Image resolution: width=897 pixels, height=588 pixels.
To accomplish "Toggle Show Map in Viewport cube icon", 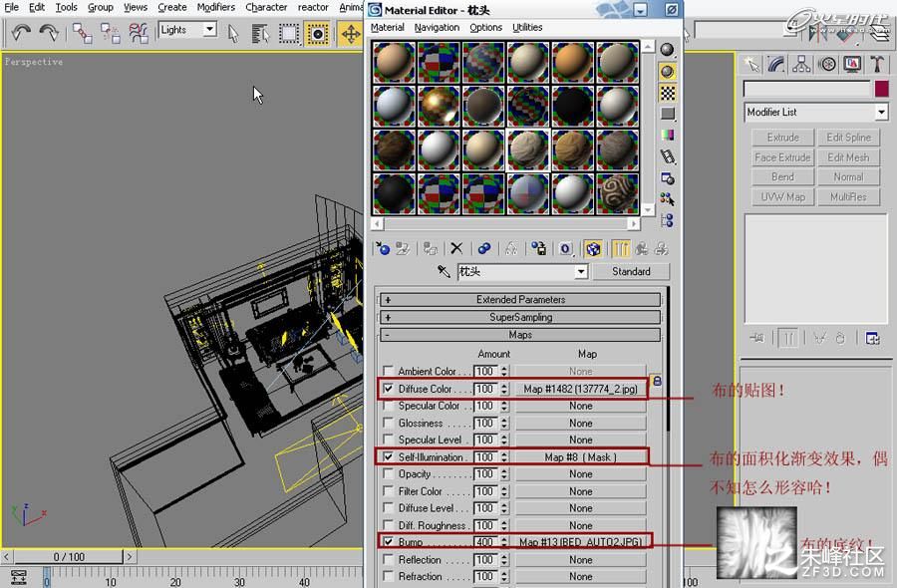I will 593,248.
